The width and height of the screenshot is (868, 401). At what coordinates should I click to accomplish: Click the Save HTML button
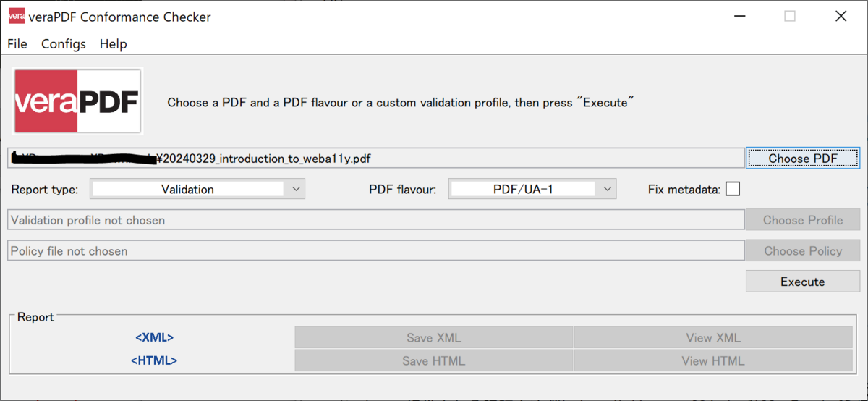pos(434,361)
